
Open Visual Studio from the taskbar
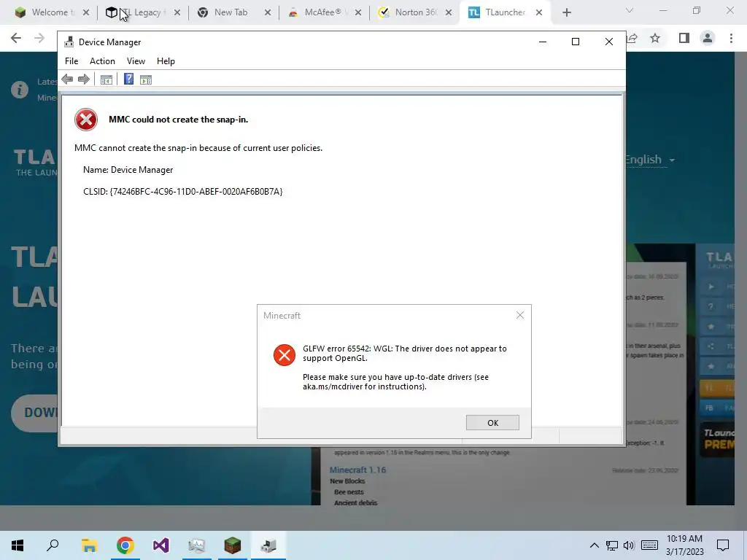tap(161, 545)
